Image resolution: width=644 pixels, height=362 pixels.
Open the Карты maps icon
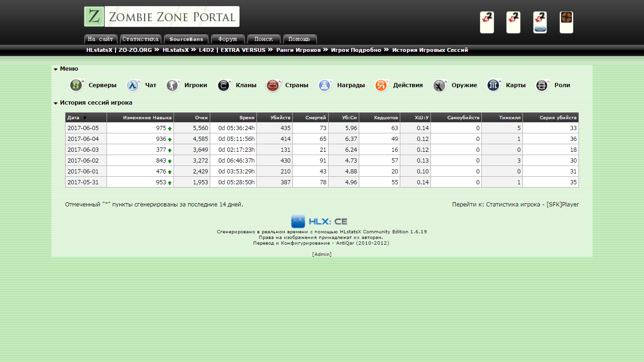tap(494, 85)
